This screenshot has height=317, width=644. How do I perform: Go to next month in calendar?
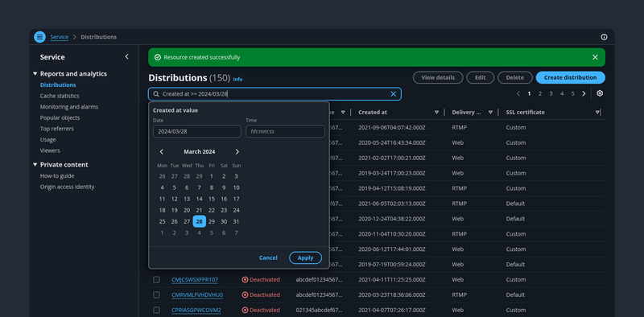tap(237, 152)
